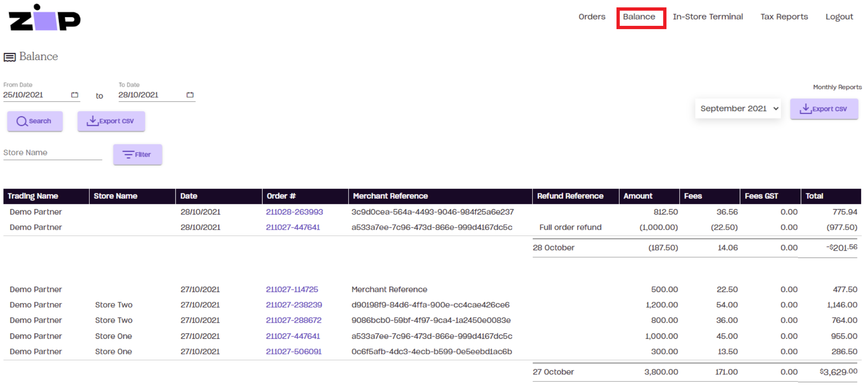The height and width of the screenshot is (390, 868).
Task: Click the Store Name column header
Action: tap(132, 196)
